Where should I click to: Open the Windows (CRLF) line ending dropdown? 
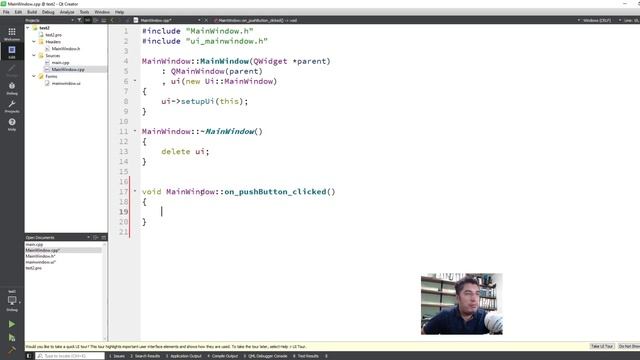(x=596, y=20)
